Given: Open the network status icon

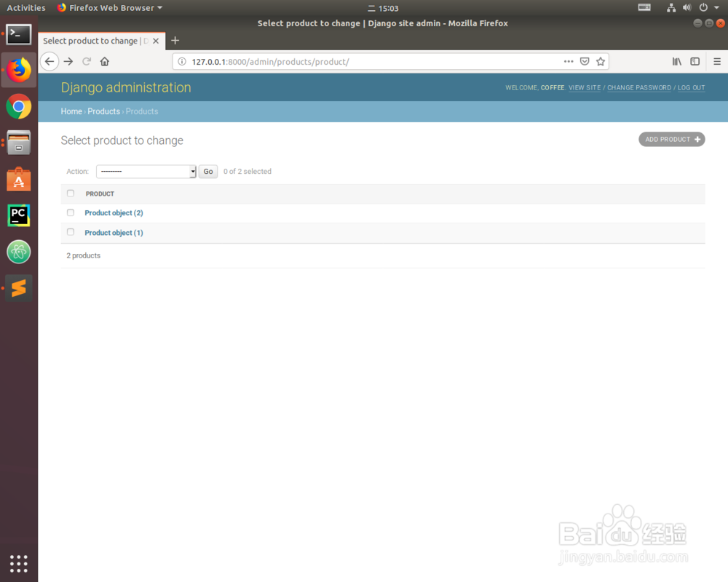Looking at the screenshot, I should point(671,7).
